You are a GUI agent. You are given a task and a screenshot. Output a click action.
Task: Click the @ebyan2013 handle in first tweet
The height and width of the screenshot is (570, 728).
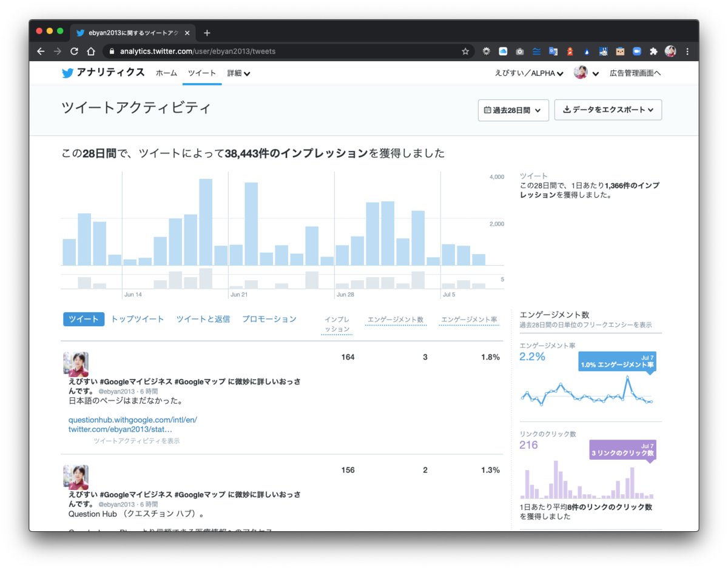[116, 392]
